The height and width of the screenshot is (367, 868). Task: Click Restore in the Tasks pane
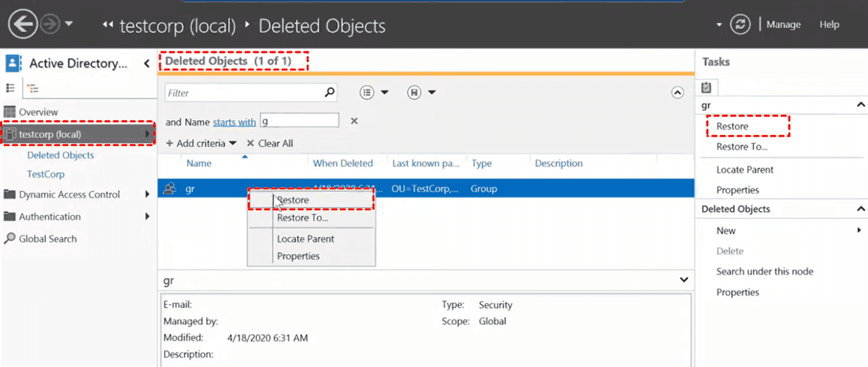[x=732, y=126]
